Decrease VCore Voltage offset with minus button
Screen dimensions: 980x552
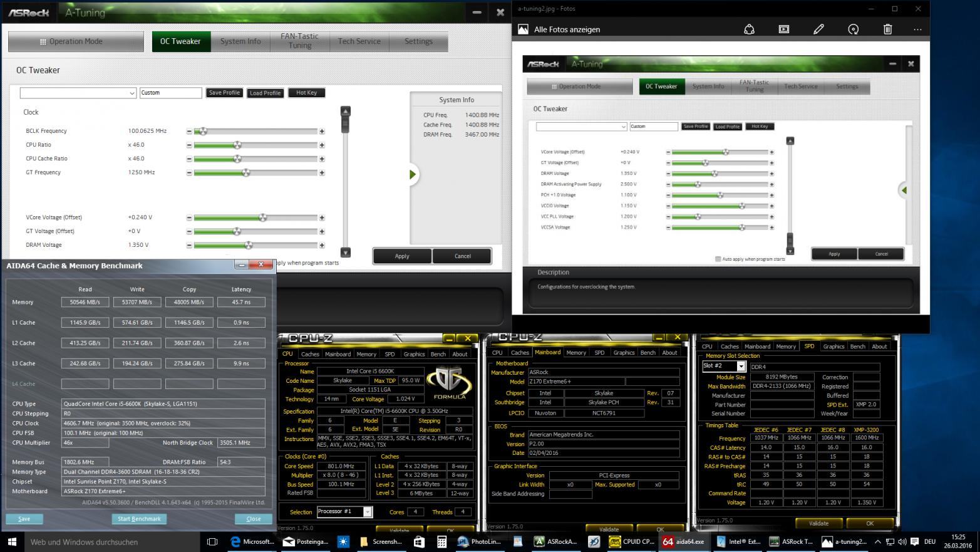coord(189,217)
